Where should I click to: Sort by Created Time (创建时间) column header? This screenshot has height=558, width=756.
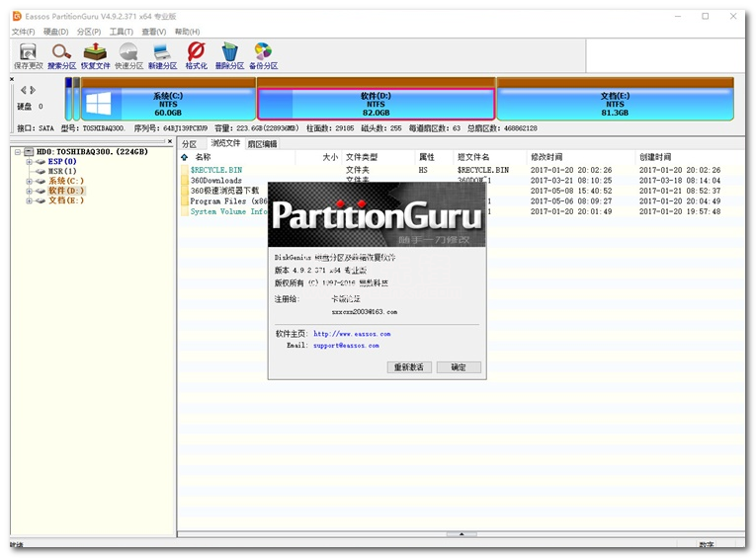690,157
